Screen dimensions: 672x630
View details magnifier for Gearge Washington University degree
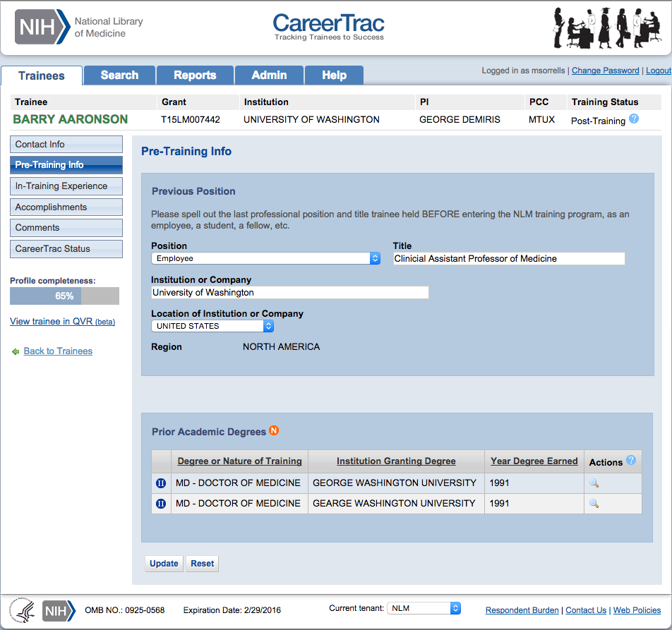(x=594, y=504)
